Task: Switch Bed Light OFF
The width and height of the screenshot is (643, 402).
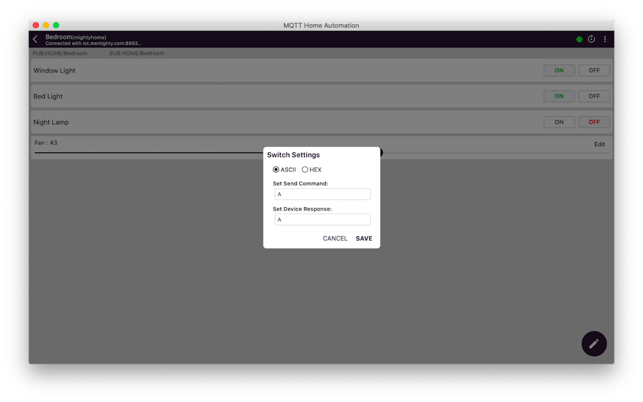Action: click(x=594, y=97)
